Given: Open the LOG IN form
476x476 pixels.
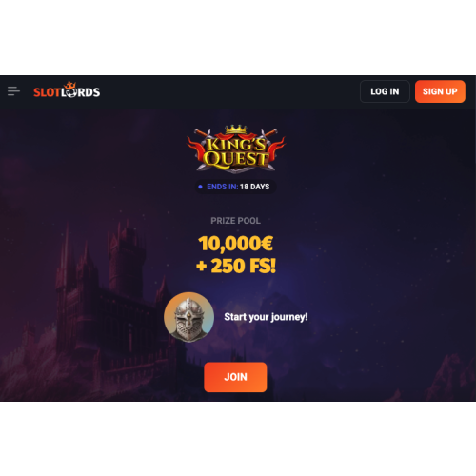Looking at the screenshot, I should [385, 91].
